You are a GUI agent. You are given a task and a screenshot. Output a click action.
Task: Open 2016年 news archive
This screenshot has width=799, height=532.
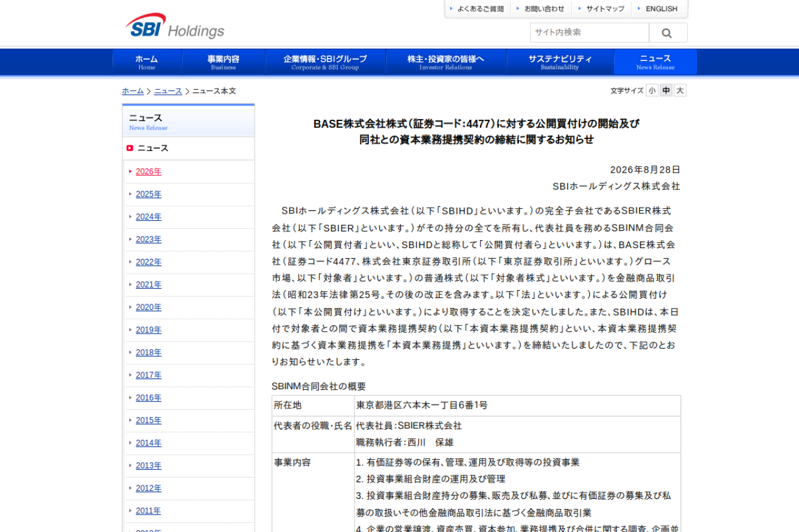point(149,398)
